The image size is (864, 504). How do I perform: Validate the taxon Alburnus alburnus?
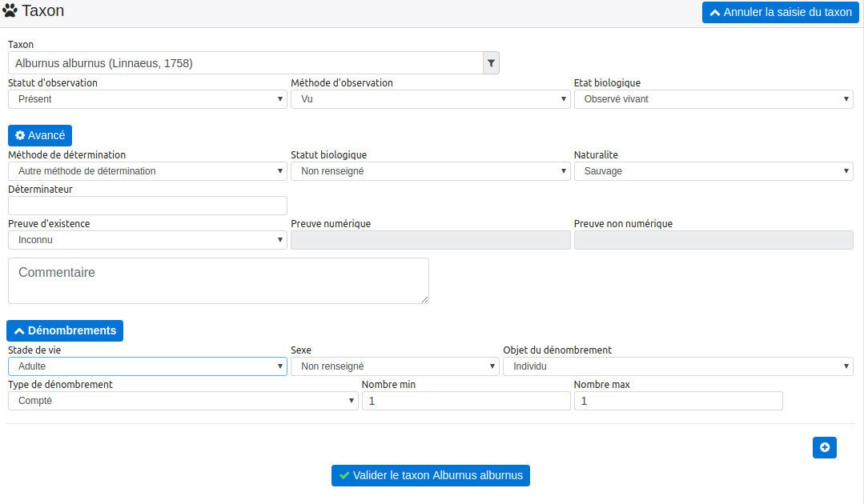pyautogui.click(x=430, y=475)
